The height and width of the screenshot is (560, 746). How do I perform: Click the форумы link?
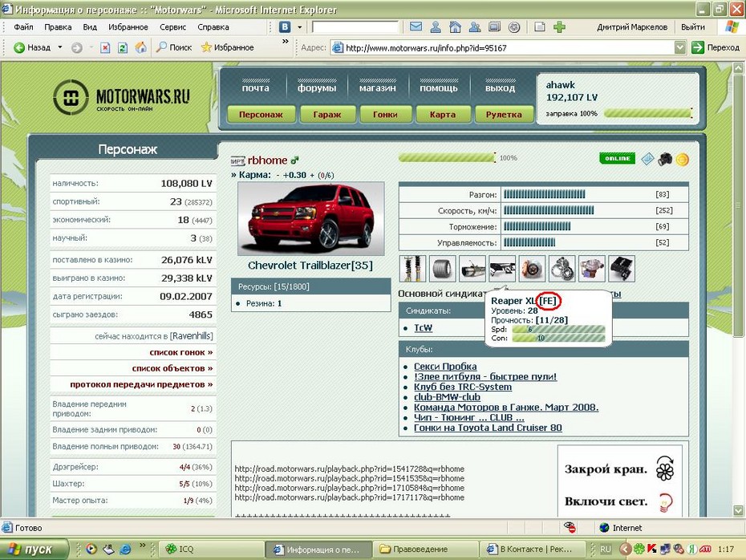click(x=317, y=88)
